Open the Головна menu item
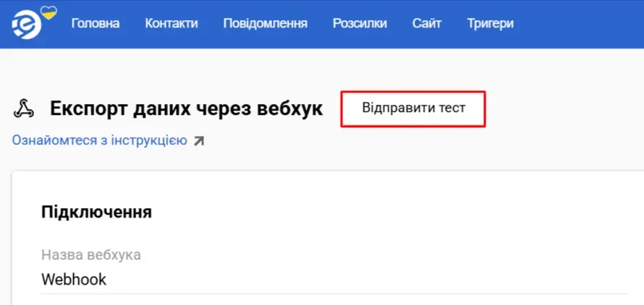Viewport: 644px width, 305px height. point(96,23)
